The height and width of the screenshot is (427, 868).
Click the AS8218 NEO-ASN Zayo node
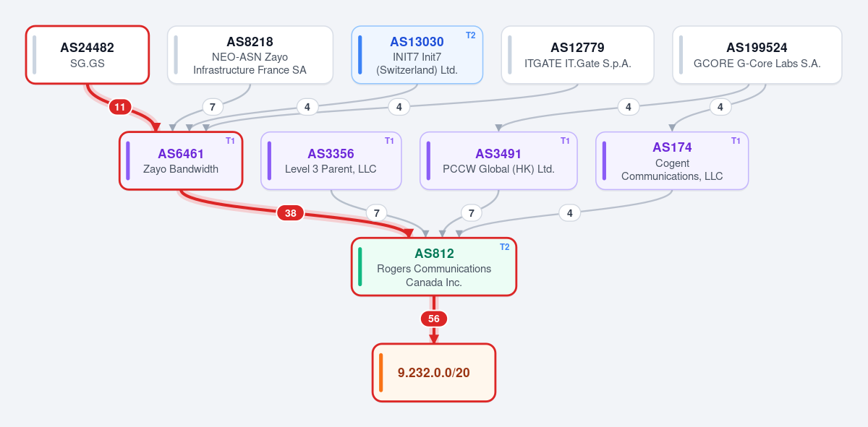pos(250,55)
